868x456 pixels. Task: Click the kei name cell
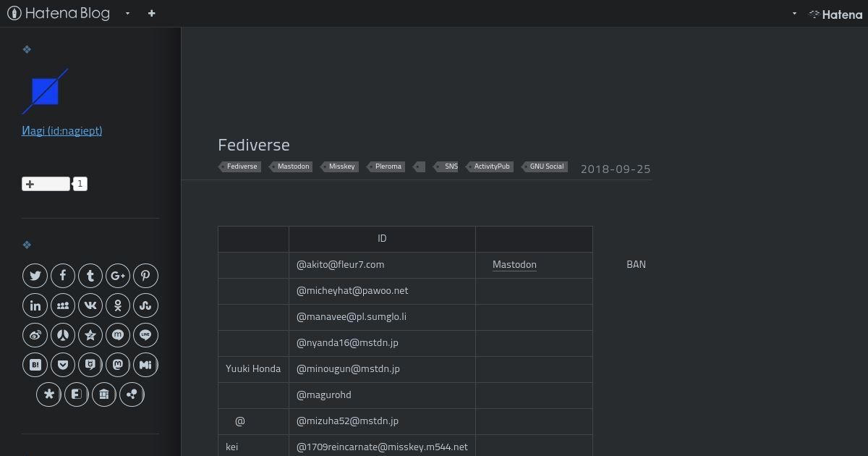pyautogui.click(x=253, y=446)
